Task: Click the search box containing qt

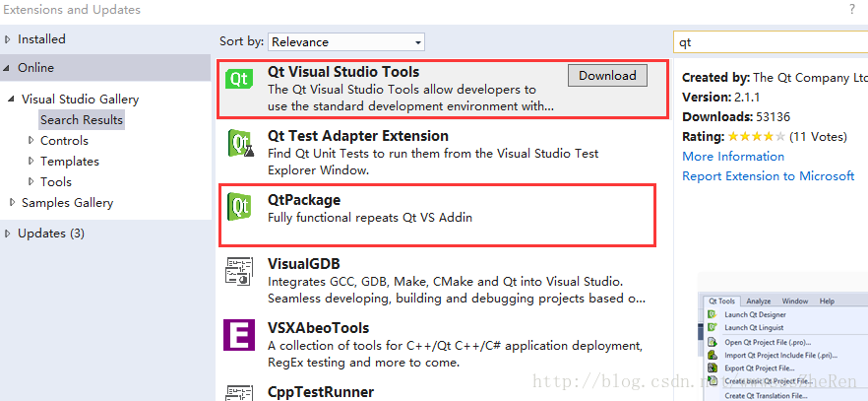Action: pyautogui.click(x=771, y=42)
